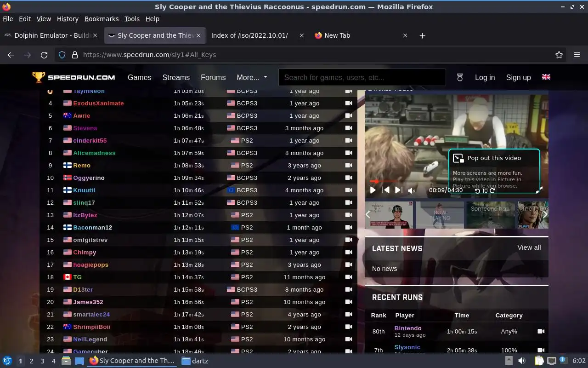Open the dartz folder in taskbar
Screen dimensions: 588x368
(195, 361)
